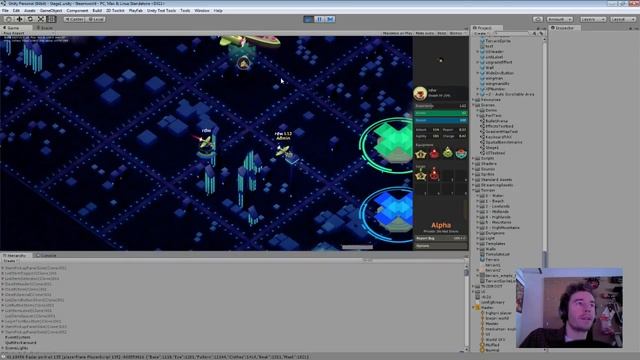Expand the Dungeons folder
This screenshot has height=360, width=640.
tap(478, 233)
